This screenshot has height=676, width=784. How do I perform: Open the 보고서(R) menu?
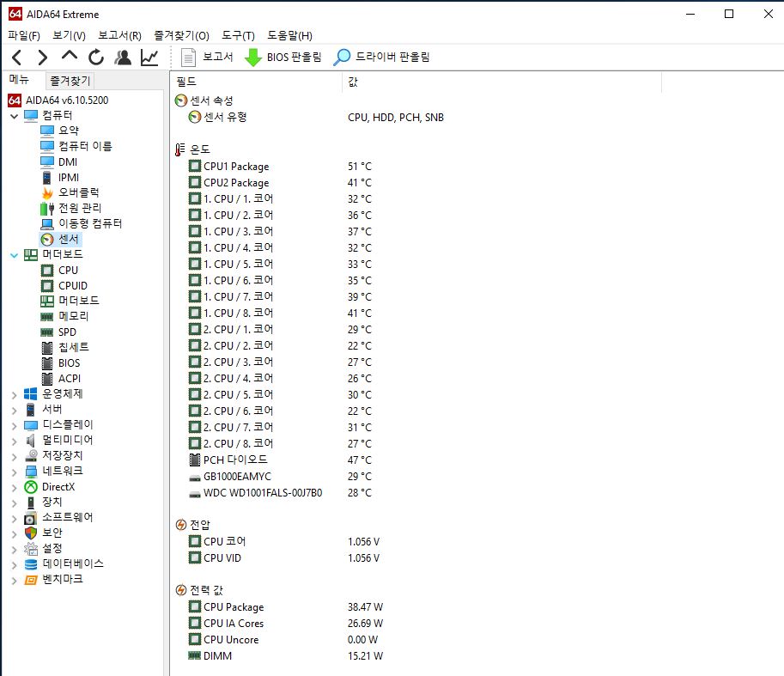[x=119, y=35]
